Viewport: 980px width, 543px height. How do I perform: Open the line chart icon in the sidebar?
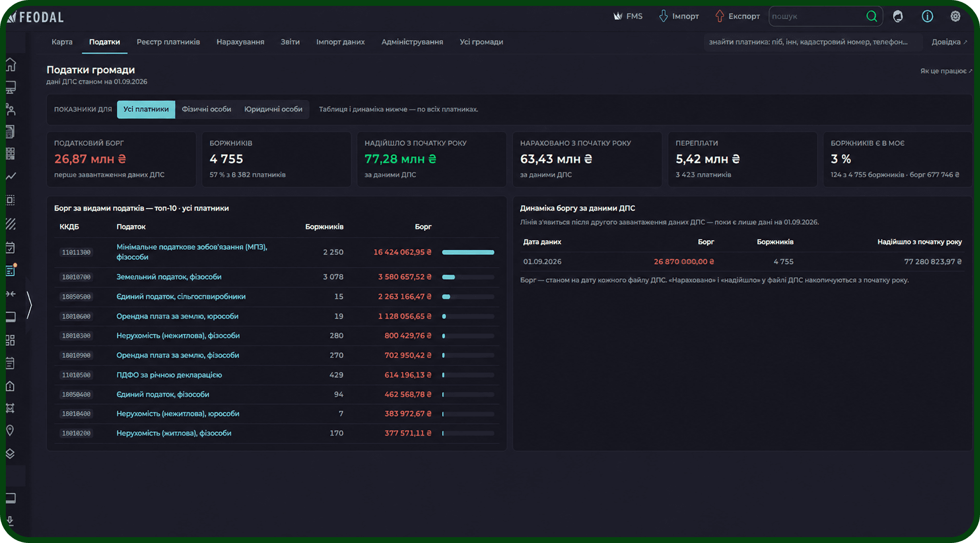click(11, 176)
